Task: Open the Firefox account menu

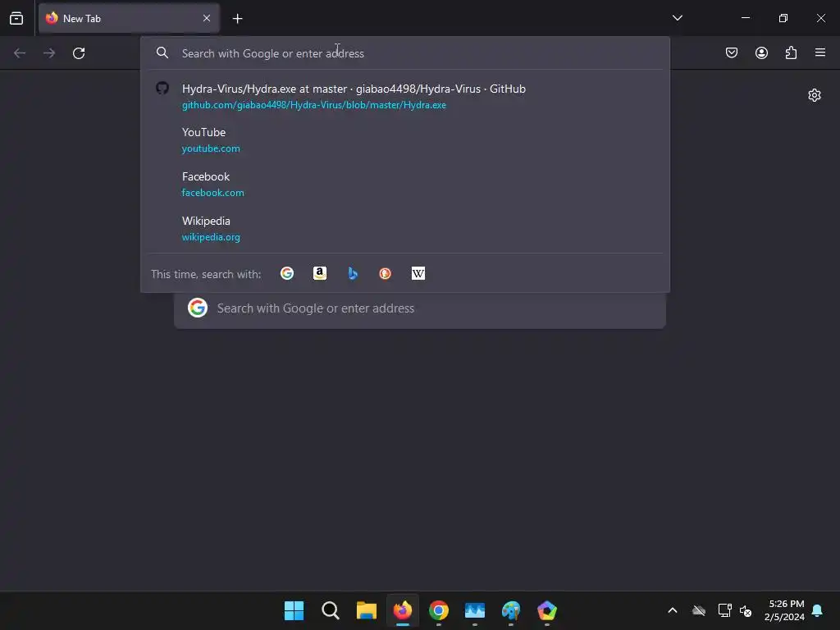Action: [x=761, y=52]
